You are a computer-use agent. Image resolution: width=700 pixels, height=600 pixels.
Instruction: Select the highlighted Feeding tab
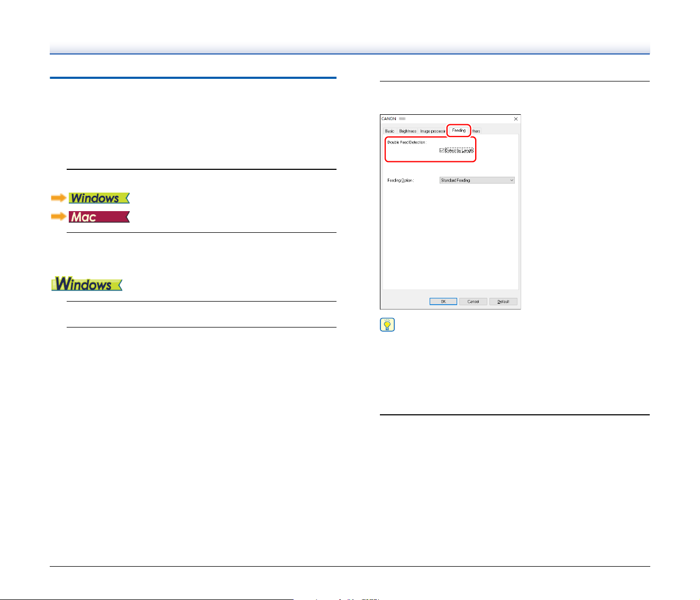[459, 130]
